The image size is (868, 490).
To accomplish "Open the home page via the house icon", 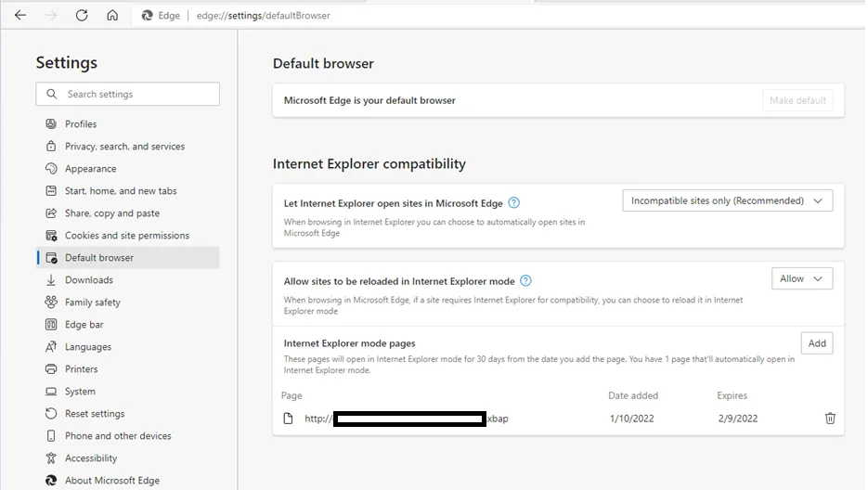I will tap(112, 16).
